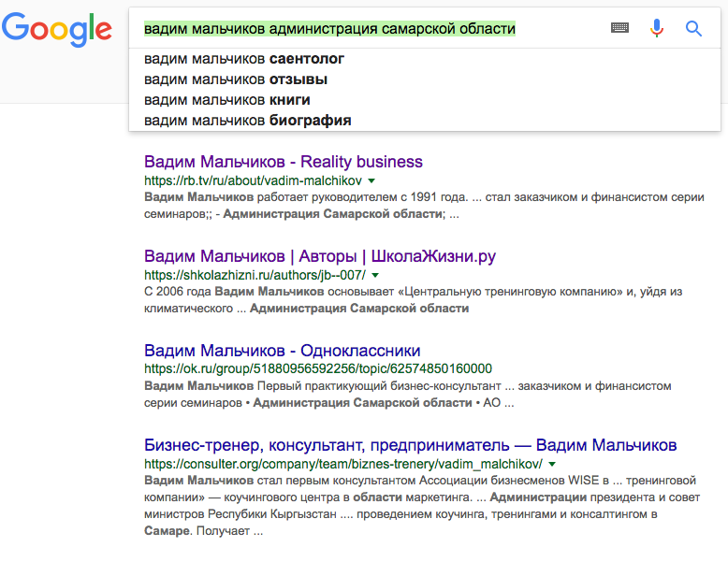728x562 pixels.
Task: Open the Одноклассники result title
Action: [x=283, y=351]
